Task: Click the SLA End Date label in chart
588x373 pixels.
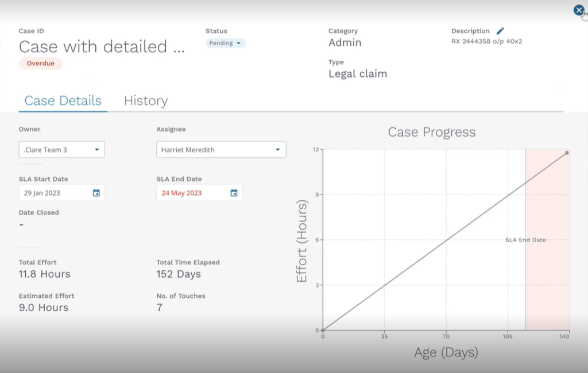Action: [x=525, y=240]
